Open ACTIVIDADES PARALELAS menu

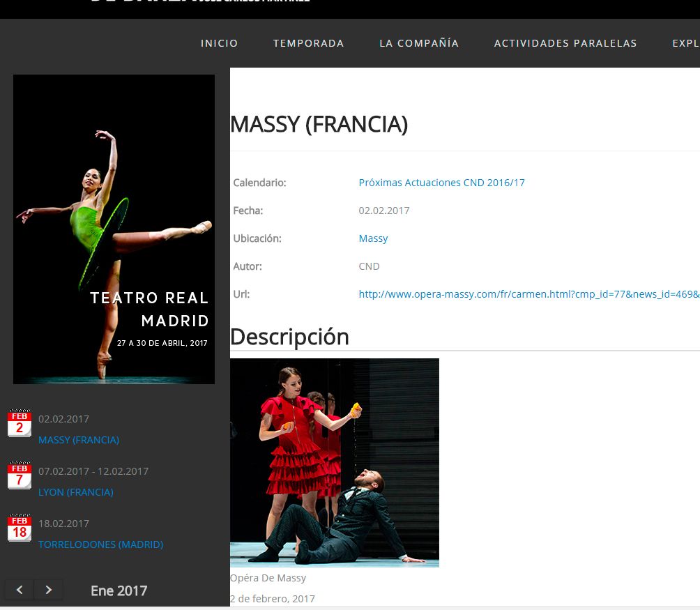[x=565, y=43]
